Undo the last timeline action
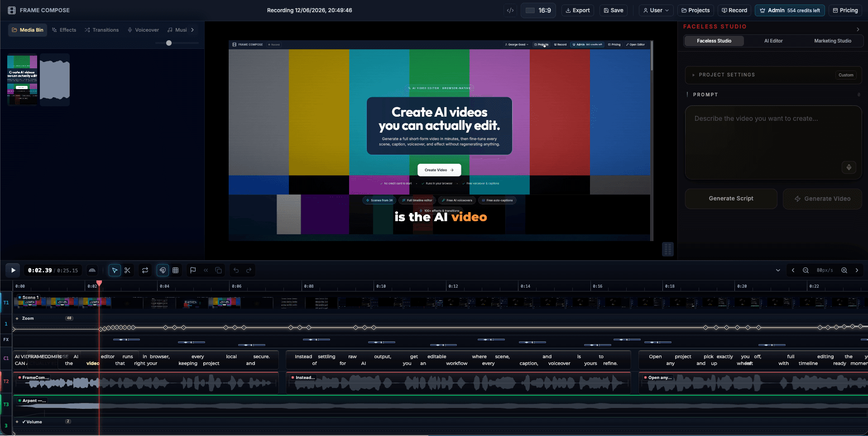The height and width of the screenshot is (436, 868). (236, 270)
